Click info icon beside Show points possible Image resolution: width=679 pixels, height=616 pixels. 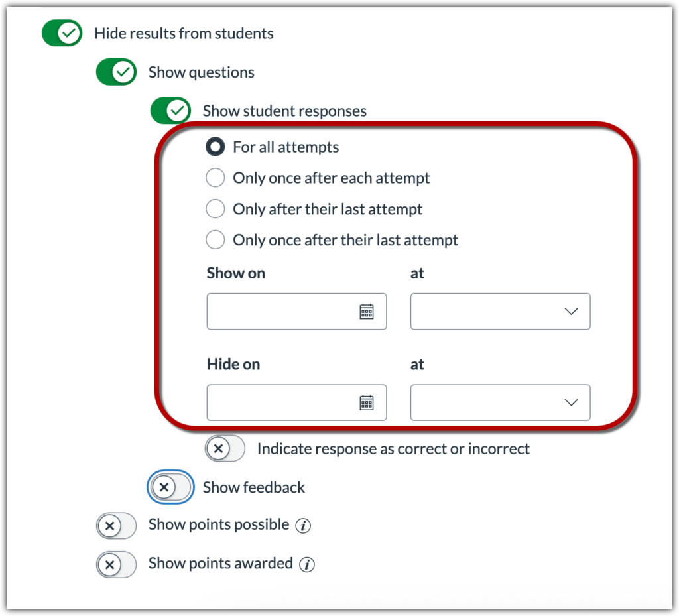click(x=303, y=526)
